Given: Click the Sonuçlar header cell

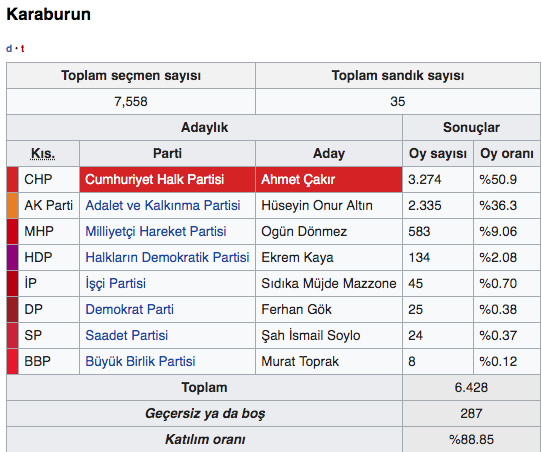Looking at the screenshot, I should tap(471, 128).
